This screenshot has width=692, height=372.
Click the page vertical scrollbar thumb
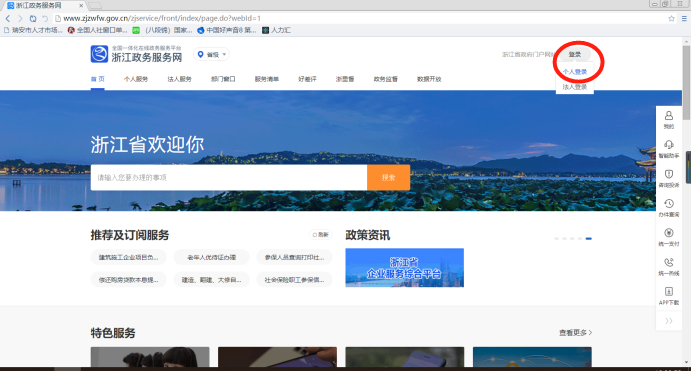[686, 82]
